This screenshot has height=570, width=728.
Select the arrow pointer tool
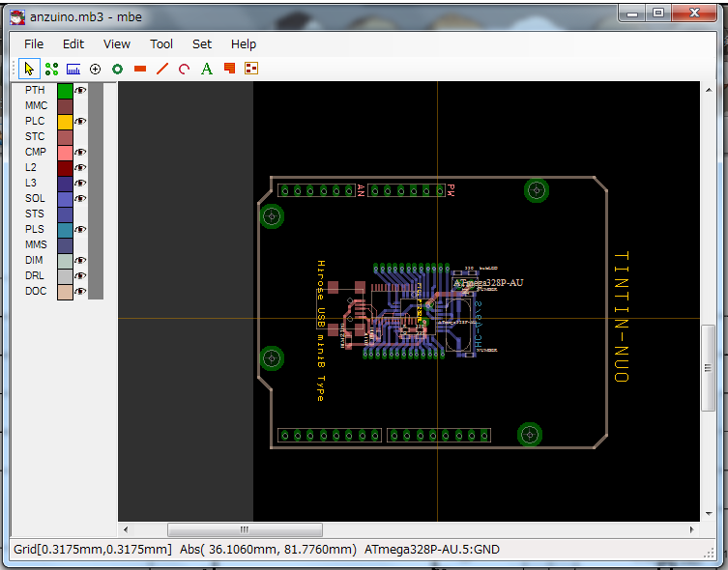click(29, 70)
